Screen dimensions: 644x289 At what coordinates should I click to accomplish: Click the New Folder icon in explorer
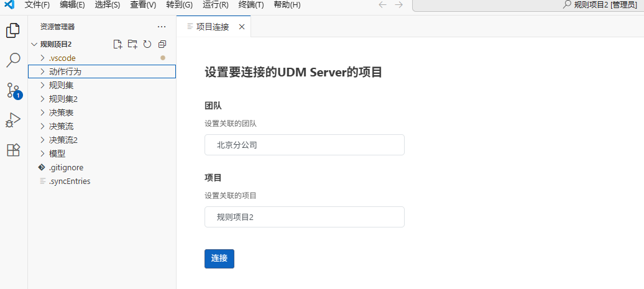(132, 44)
